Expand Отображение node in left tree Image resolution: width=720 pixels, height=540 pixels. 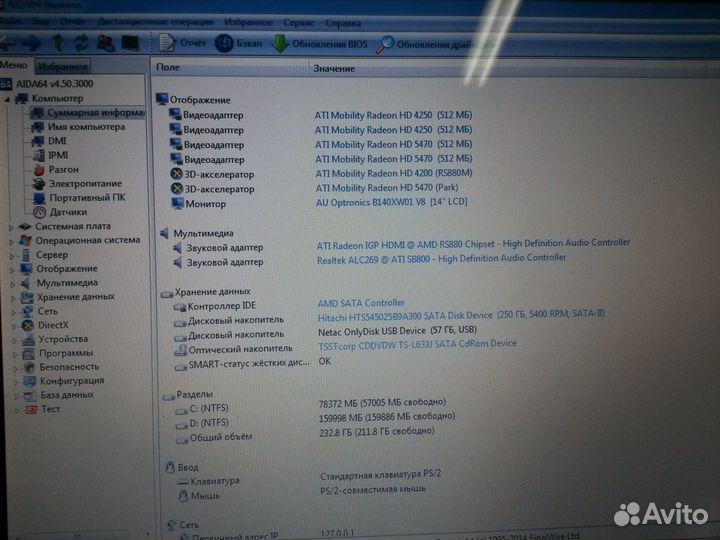[12, 270]
